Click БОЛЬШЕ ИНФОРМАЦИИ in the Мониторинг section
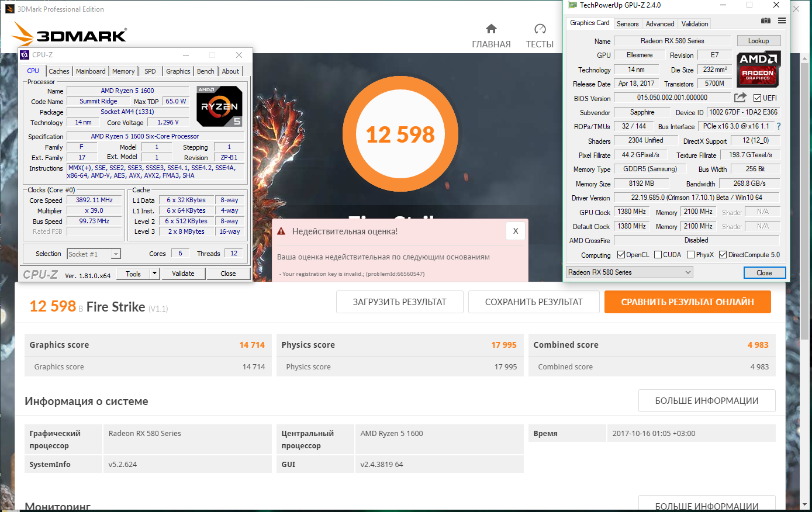 click(707, 504)
